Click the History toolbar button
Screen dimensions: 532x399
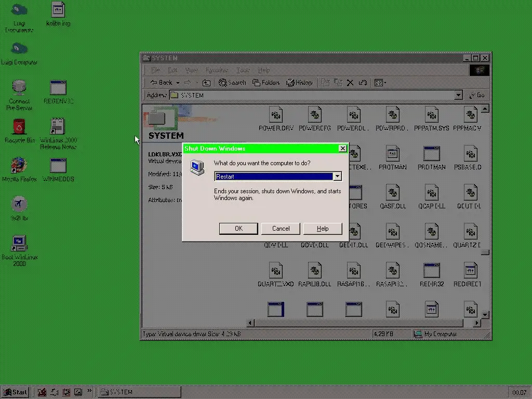click(x=300, y=83)
